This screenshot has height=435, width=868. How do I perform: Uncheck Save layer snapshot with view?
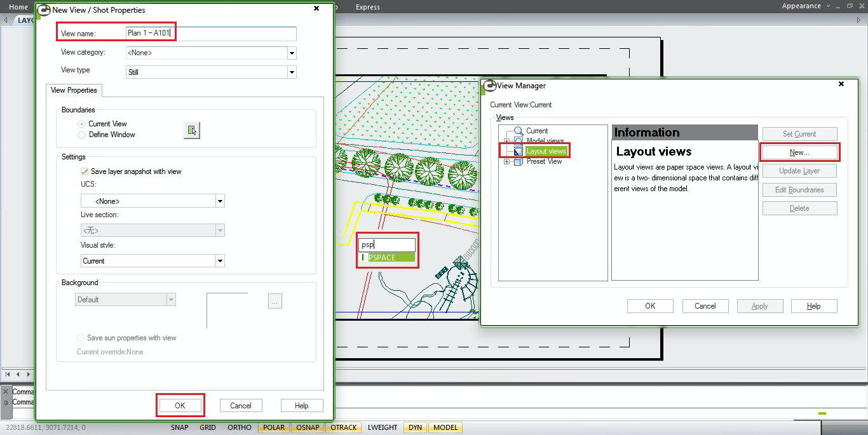pyautogui.click(x=85, y=171)
